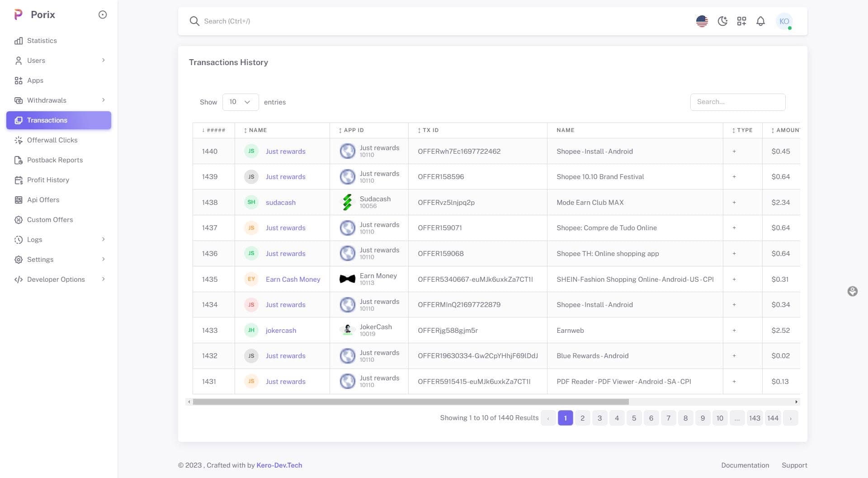Click Sudacash app green icon

click(x=347, y=202)
